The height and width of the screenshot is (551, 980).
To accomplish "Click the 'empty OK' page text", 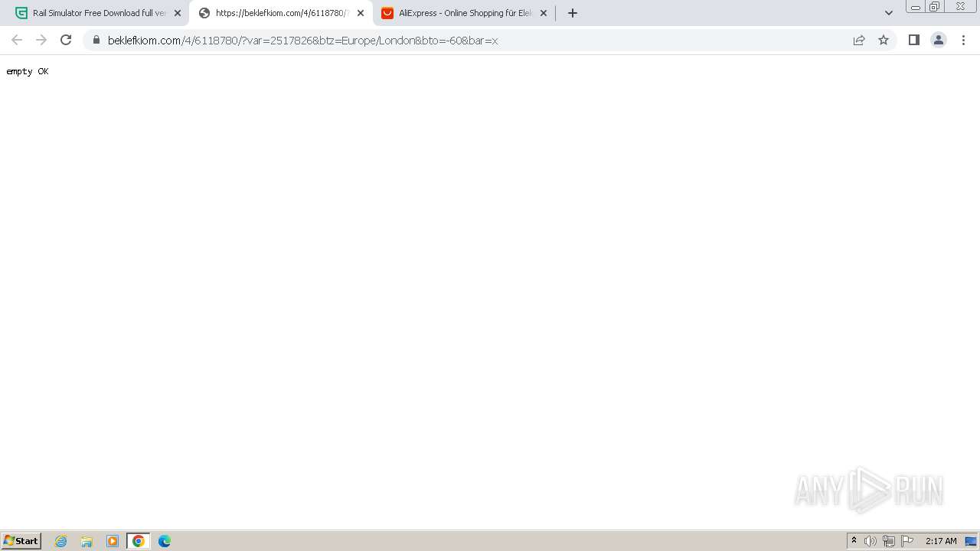I will pyautogui.click(x=28, y=71).
